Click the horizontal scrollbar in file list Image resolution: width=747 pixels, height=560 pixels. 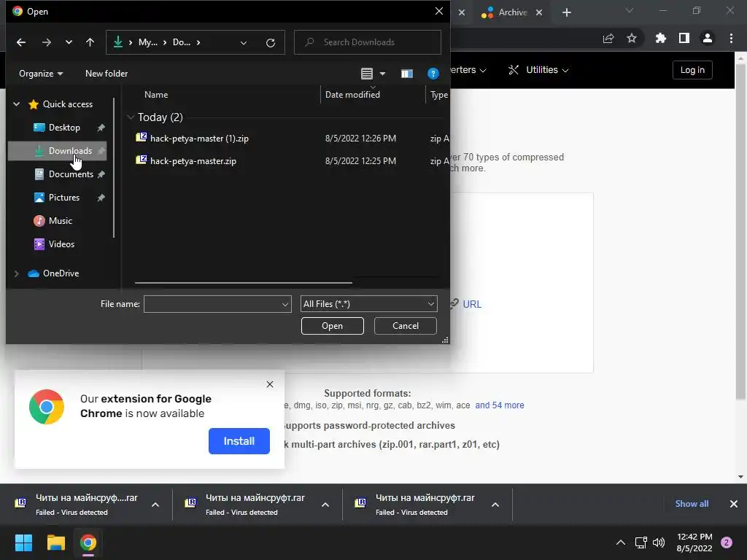click(244, 283)
